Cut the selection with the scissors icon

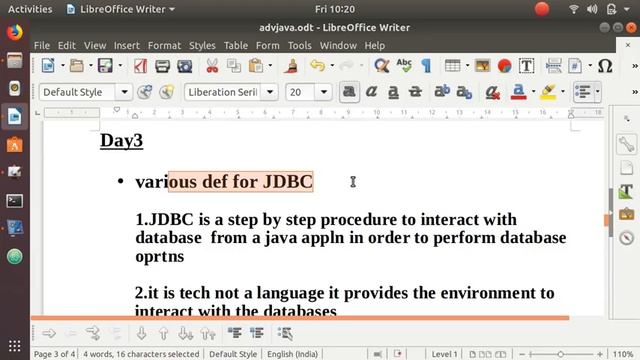[x=212, y=65]
